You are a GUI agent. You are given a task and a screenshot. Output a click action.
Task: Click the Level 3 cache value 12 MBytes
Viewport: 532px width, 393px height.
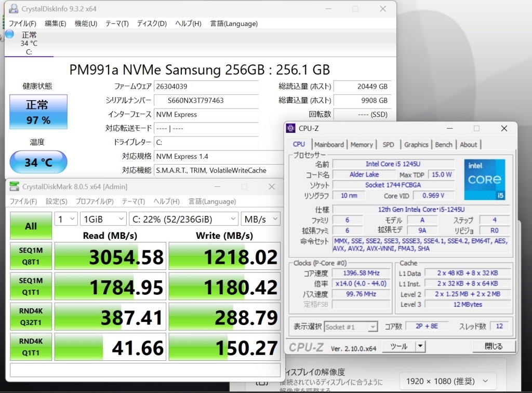[468, 304]
